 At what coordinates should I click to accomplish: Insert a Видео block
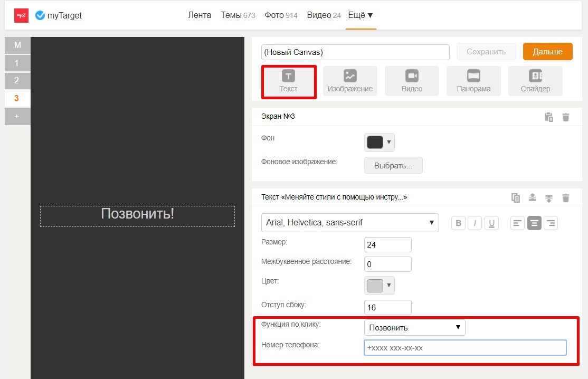pyautogui.click(x=412, y=81)
